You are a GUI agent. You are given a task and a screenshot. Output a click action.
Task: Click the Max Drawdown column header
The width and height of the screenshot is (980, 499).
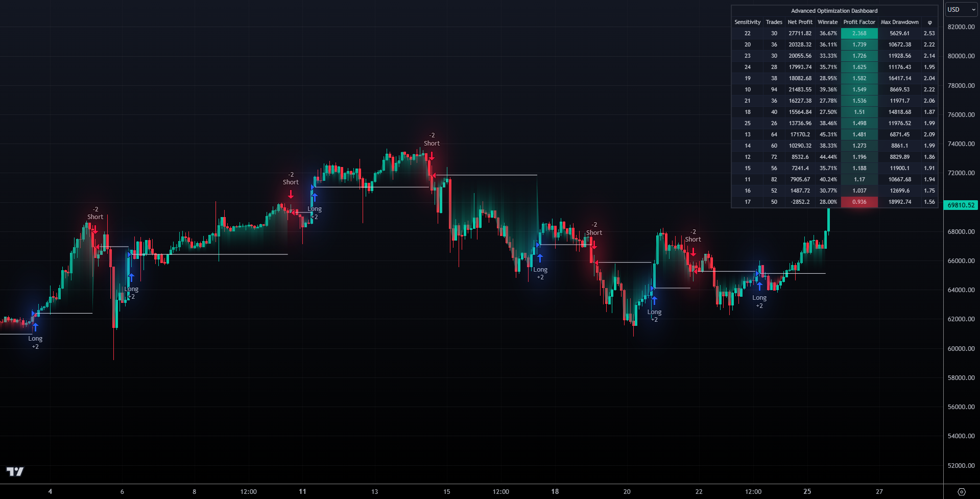click(x=899, y=22)
